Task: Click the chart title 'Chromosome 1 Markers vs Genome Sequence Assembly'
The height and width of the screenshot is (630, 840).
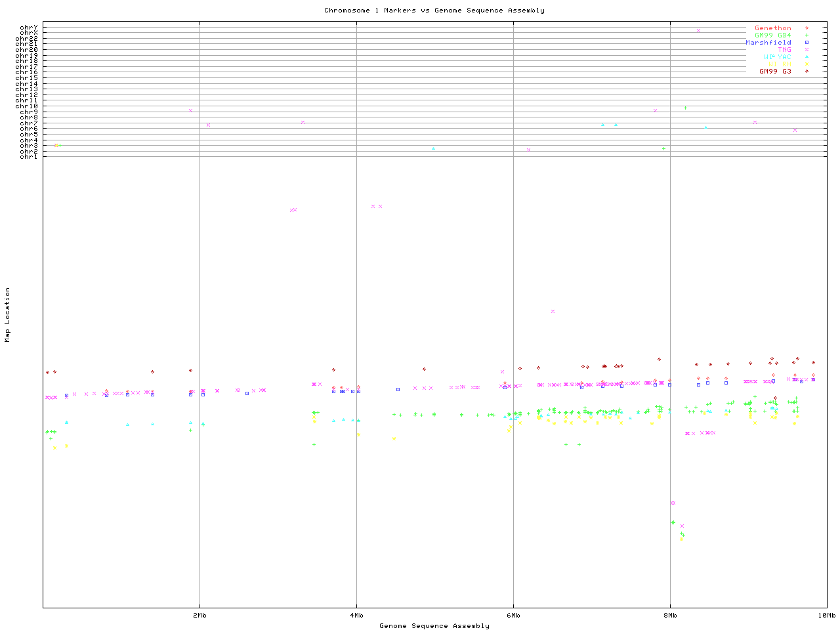Action: click(x=434, y=10)
